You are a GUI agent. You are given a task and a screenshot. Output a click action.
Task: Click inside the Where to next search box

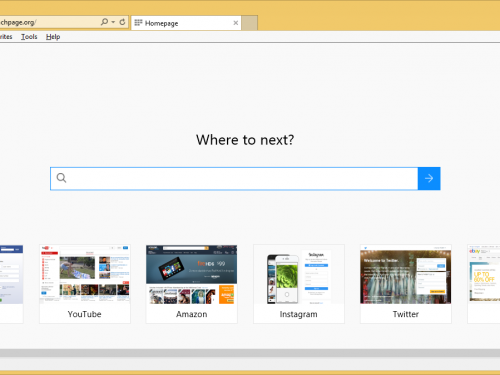[x=234, y=179]
